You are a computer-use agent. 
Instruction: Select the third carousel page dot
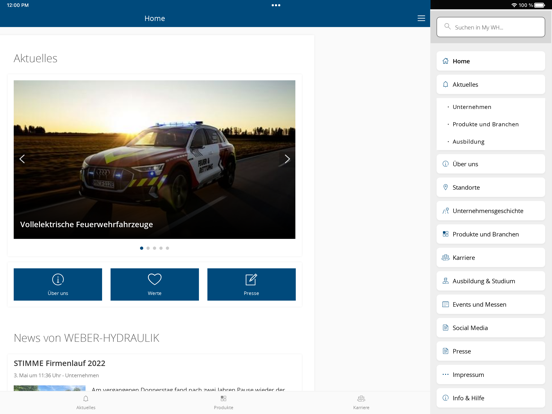click(155, 248)
